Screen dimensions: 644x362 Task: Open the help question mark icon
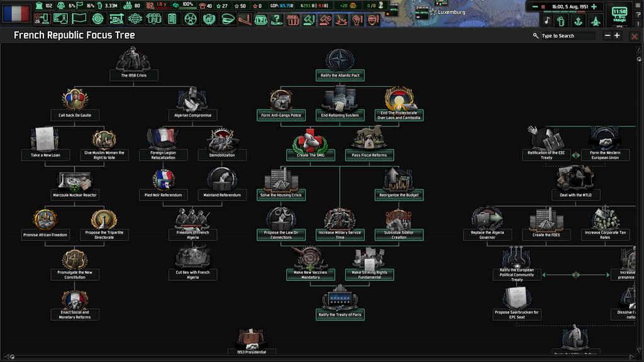point(638,15)
